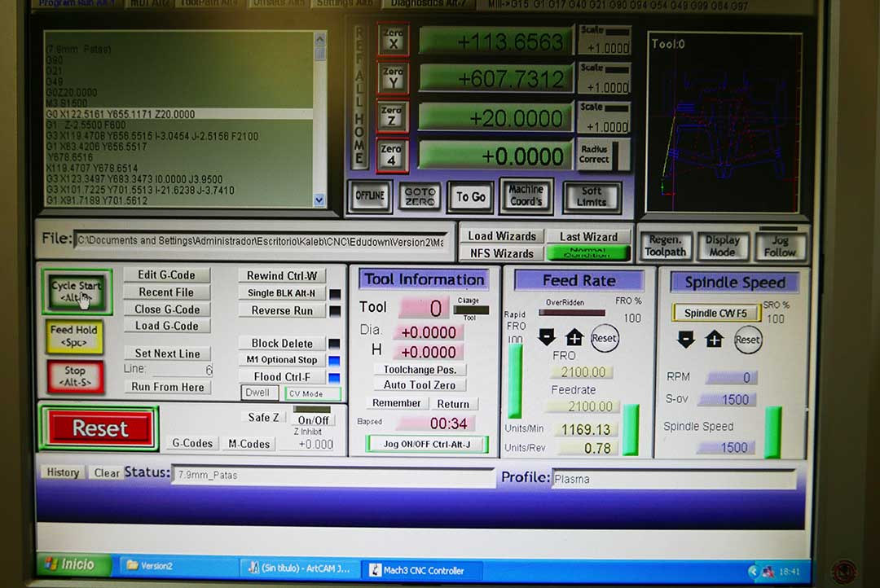Viewport: 880px width, 588px height.
Task: Click G-code list scroll down arrow
Action: click(319, 200)
